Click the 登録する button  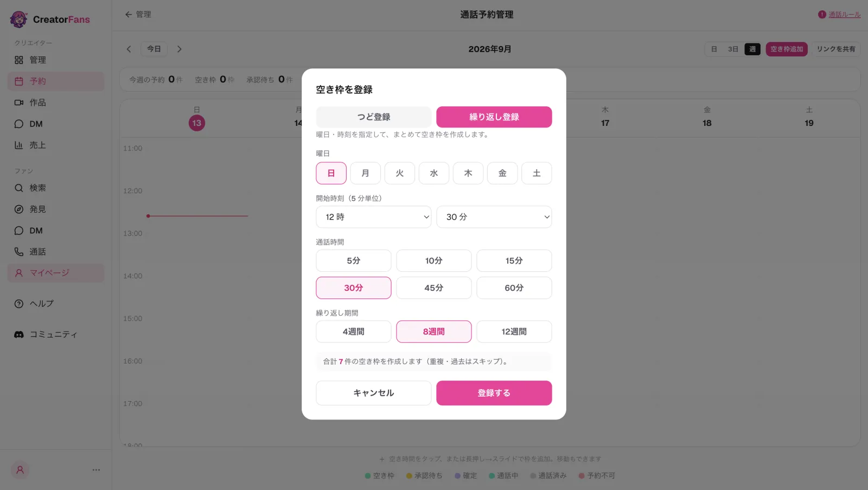494,393
